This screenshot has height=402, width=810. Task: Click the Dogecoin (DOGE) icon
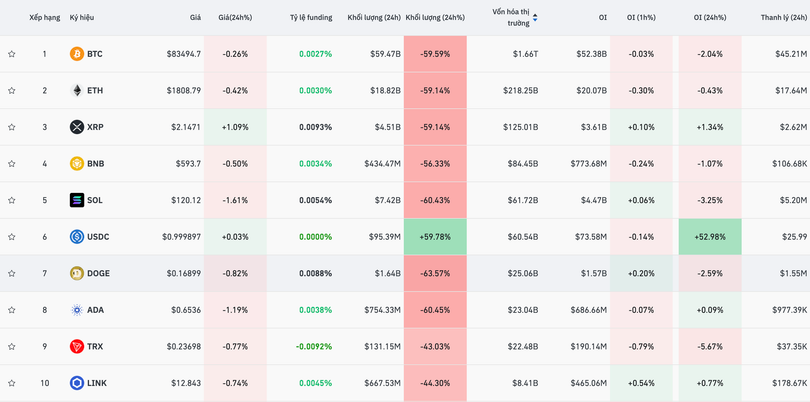click(x=77, y=273)
